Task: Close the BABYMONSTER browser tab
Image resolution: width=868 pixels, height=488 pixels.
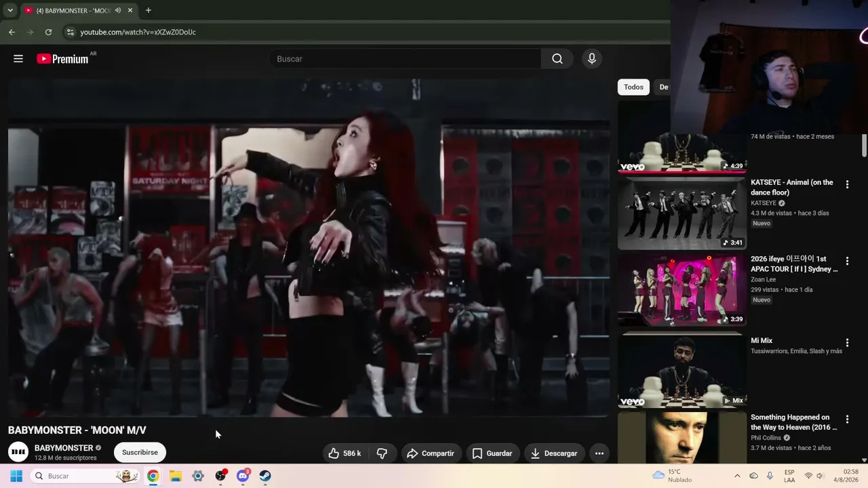Action: 130,10
